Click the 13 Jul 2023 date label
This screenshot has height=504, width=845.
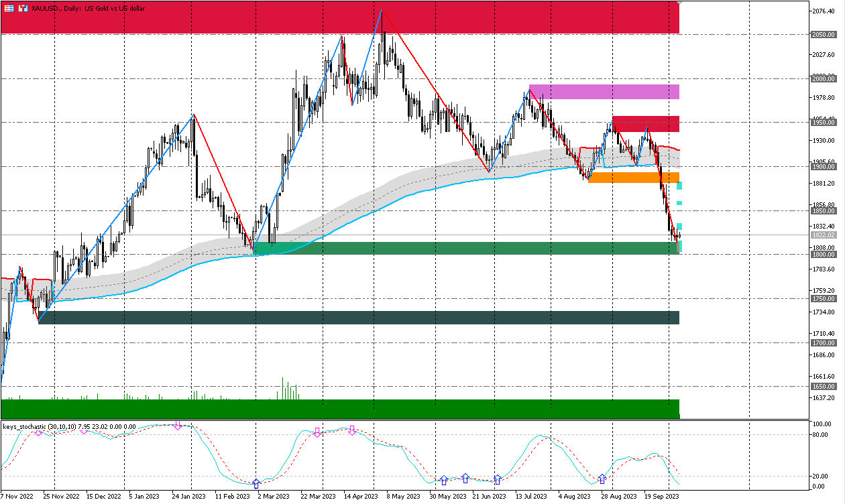(531, 497)
